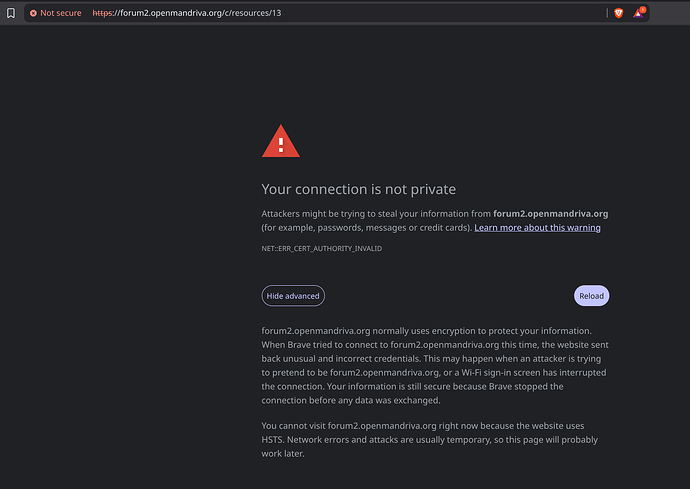Click the paragraph mentioning HSTS
690x489 pixels.
[430, 440]
